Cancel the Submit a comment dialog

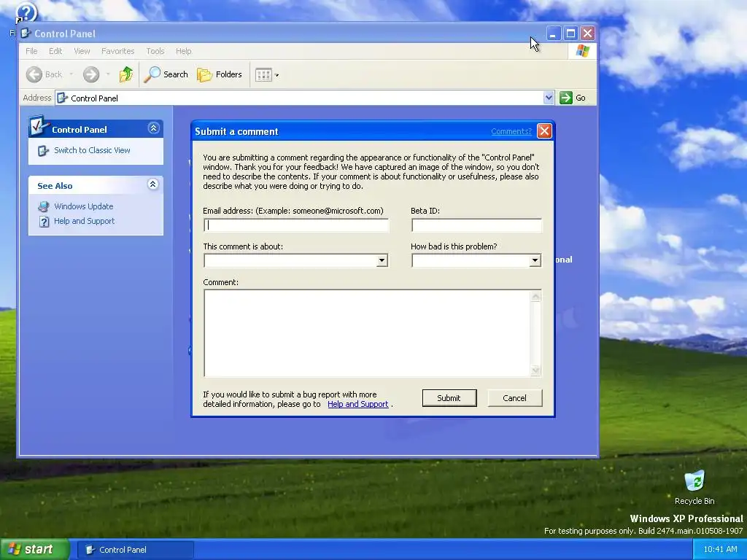click(514, 398)
